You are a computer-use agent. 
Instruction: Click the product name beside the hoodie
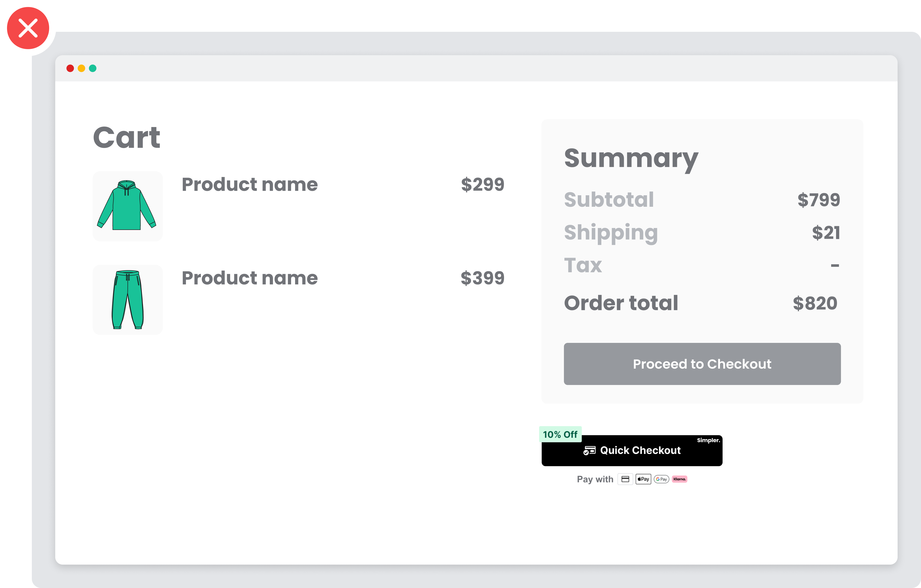[x=249, y=184]
